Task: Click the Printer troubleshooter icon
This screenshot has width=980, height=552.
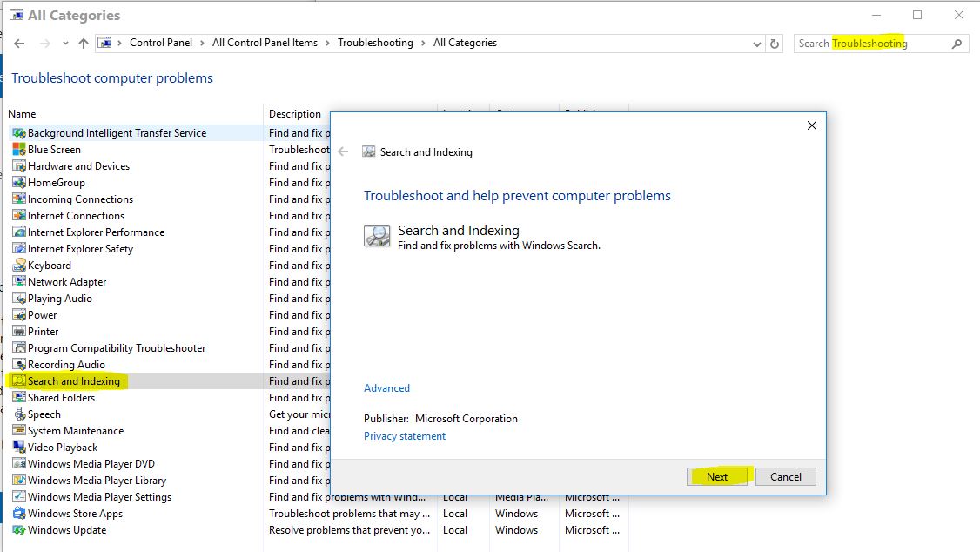Action: tap(19, 331)
